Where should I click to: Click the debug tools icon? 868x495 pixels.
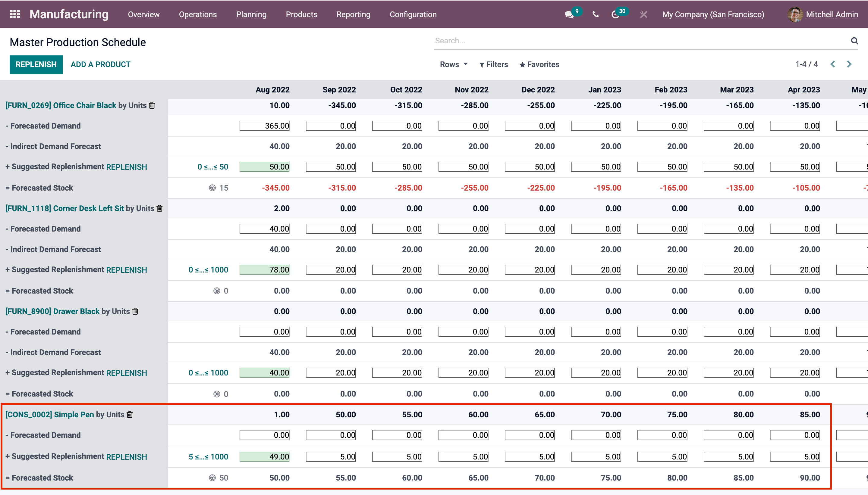(x=643, y=15)
